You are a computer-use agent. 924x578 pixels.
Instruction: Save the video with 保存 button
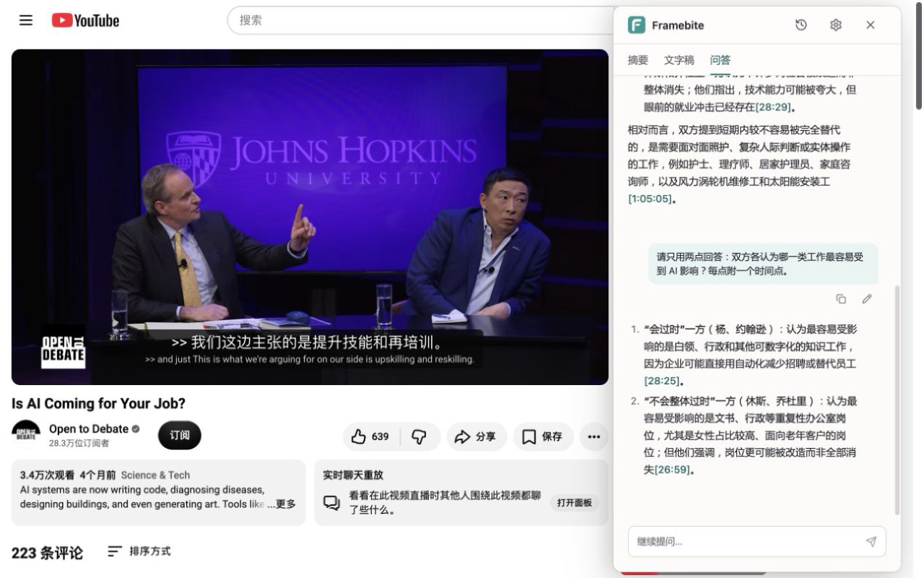point(543,436)
